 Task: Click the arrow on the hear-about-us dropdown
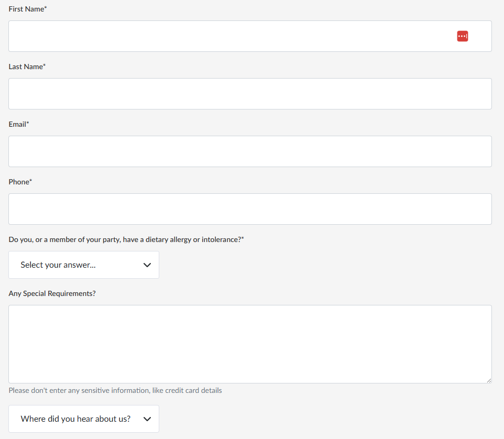coord(147,419)
